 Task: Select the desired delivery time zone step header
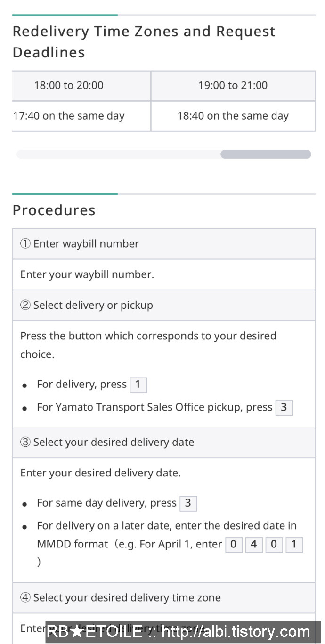tap(164, 598)
